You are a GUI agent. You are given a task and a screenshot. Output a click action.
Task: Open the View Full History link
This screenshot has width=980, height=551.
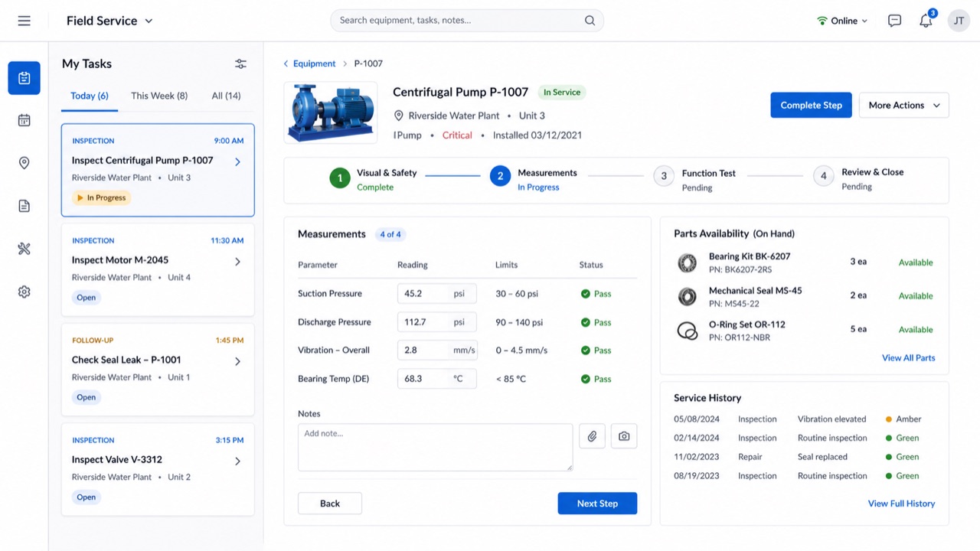coord(901,504)
